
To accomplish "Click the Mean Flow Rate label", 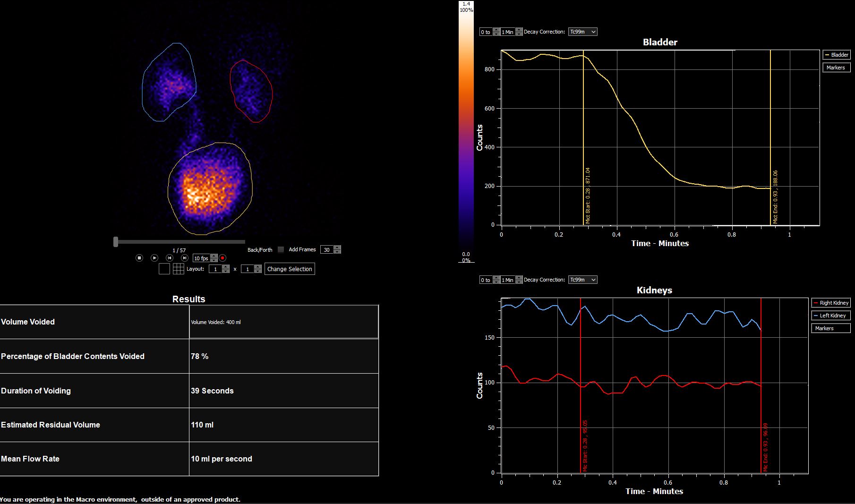I will (30, 459).
